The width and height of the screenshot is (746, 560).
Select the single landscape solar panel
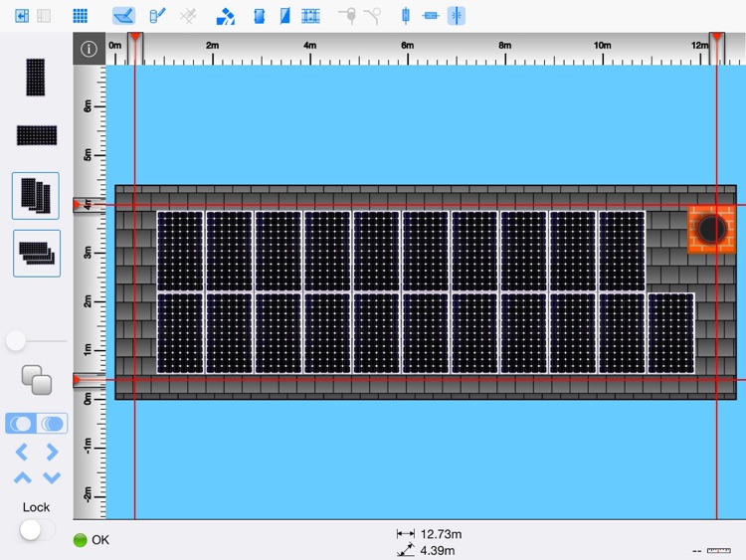(36, 135)
